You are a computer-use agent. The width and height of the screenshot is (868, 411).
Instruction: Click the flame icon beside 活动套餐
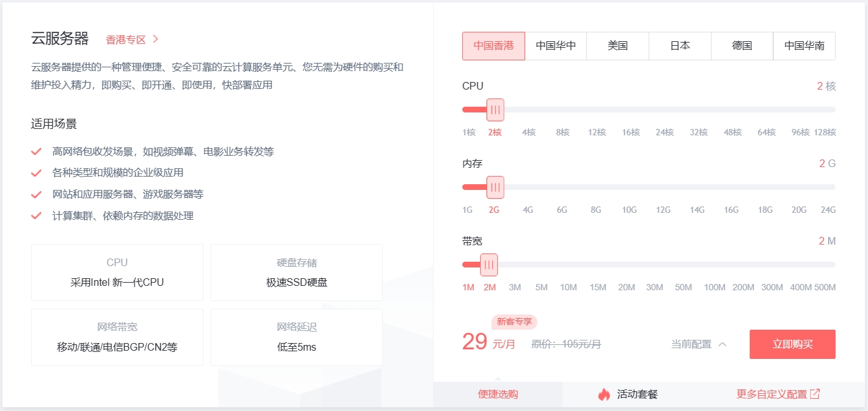pyautogui.click(x=603, y=394)
